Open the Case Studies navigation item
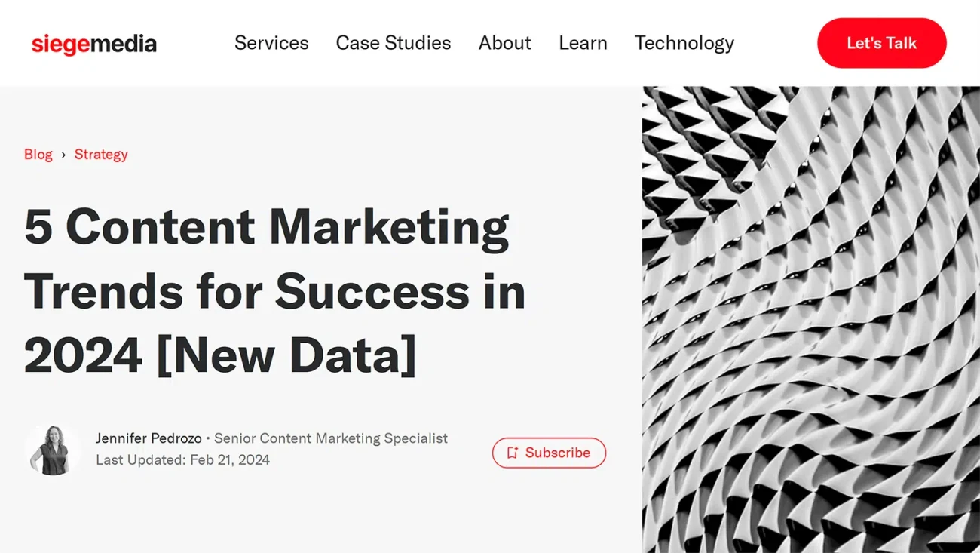The image size is (980, 553). point(394,43)
